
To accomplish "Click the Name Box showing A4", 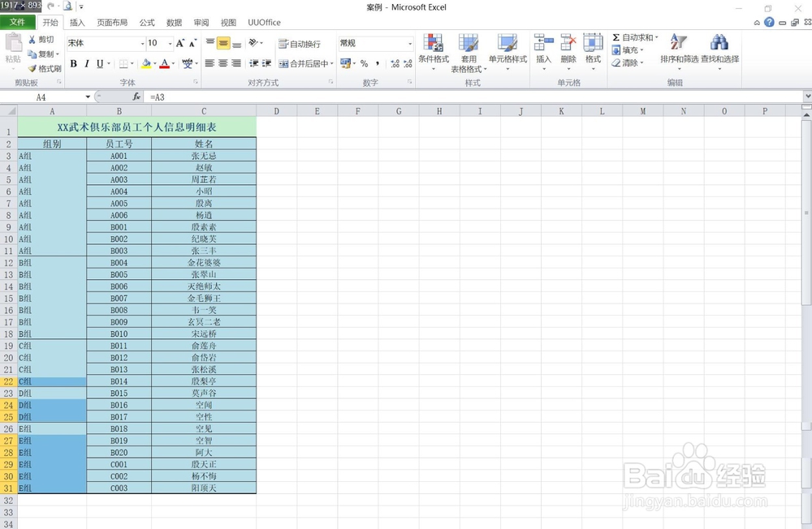I will (41, 97).
